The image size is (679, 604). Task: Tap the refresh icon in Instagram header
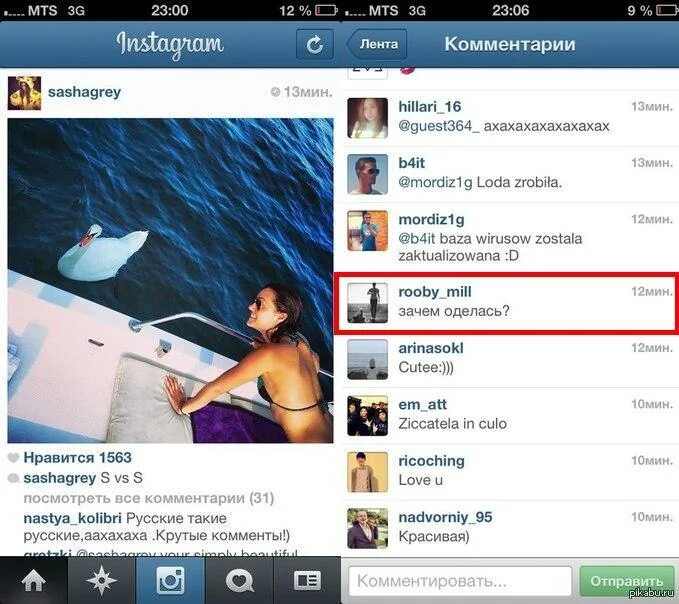pos(315,44)
